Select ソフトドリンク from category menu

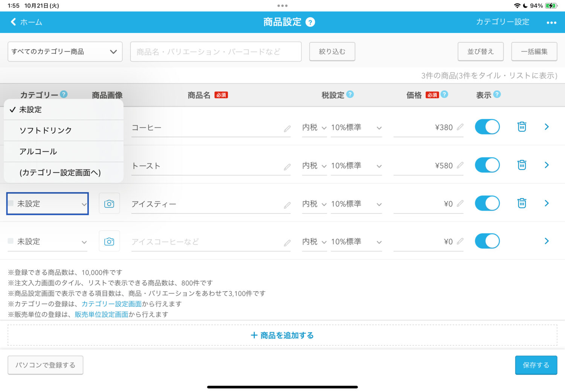pos(46,131)
